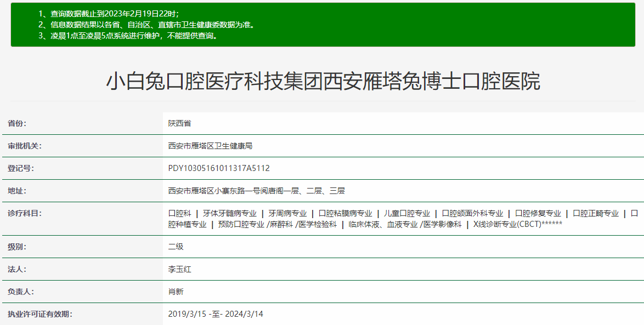Click the 级别 row label

click(16, 247)
